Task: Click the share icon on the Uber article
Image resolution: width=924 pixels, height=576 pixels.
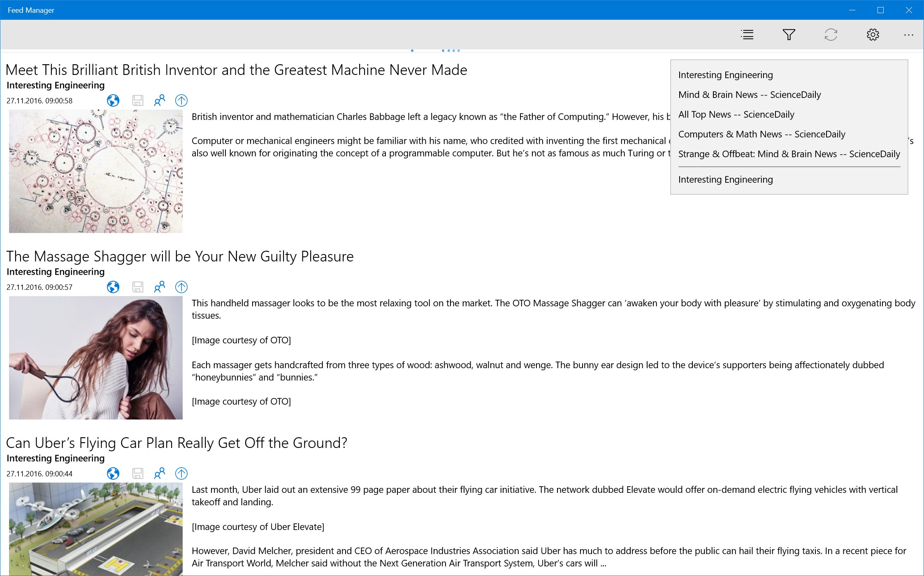Action: tap(159, 473)
